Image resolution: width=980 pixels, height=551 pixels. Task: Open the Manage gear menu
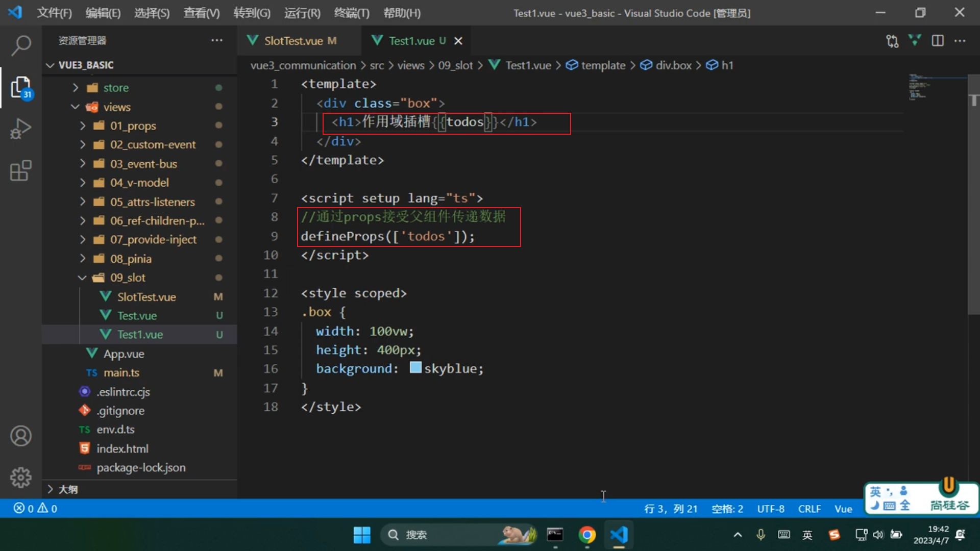(x=21, y=478)
